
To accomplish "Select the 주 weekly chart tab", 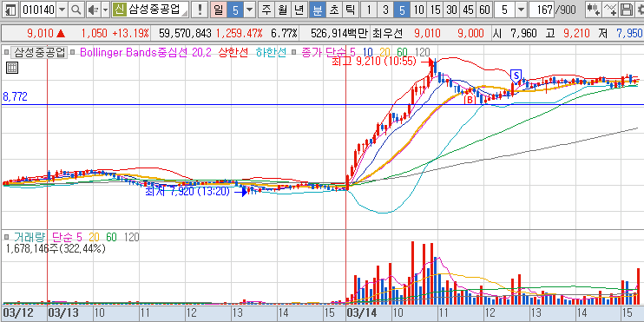I will click(267, 10).
